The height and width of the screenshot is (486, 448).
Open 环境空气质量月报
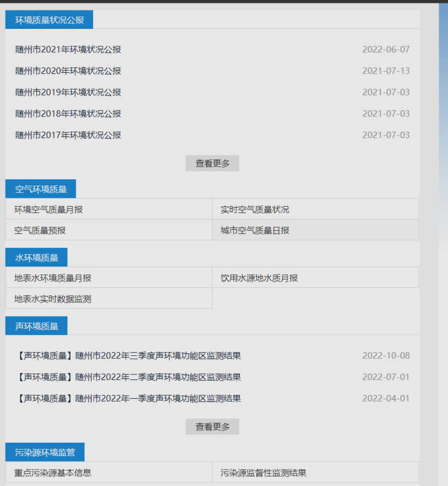click(x=48, y=209)
